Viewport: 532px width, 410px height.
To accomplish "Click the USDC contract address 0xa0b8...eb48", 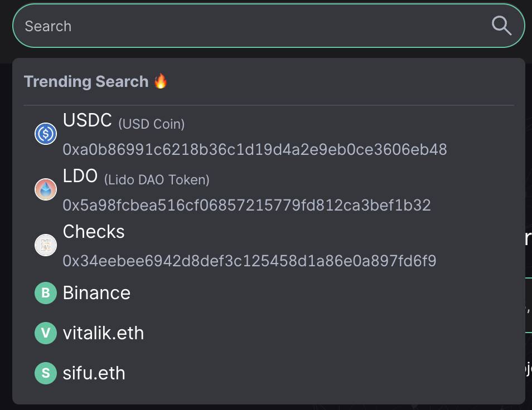I will (255, 149).
